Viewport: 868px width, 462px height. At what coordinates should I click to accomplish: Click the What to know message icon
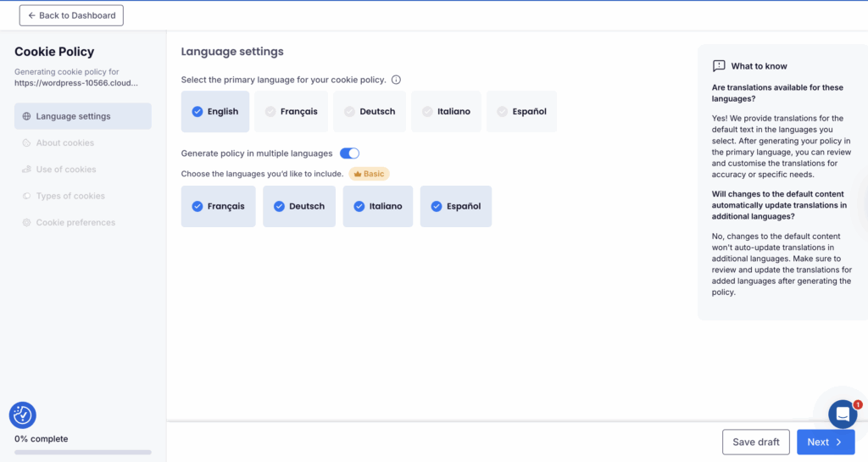[x=719, y=66]
